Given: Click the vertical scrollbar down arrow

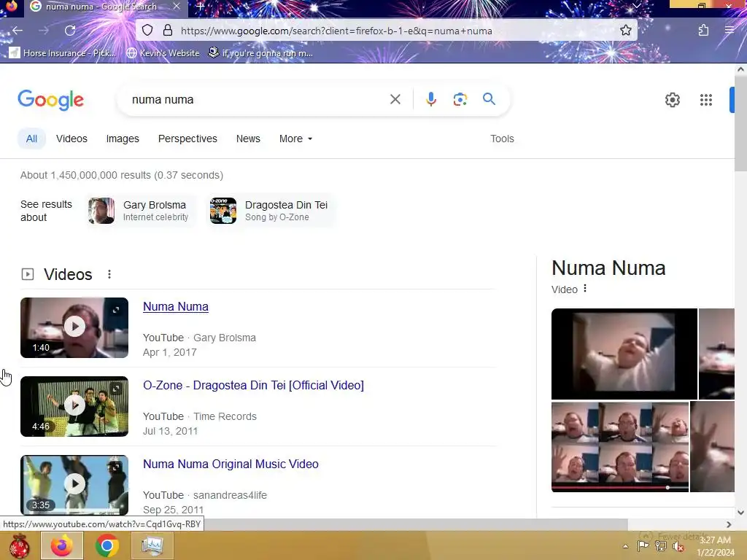Looking at the screenshot, I should (x=740, y=513).
